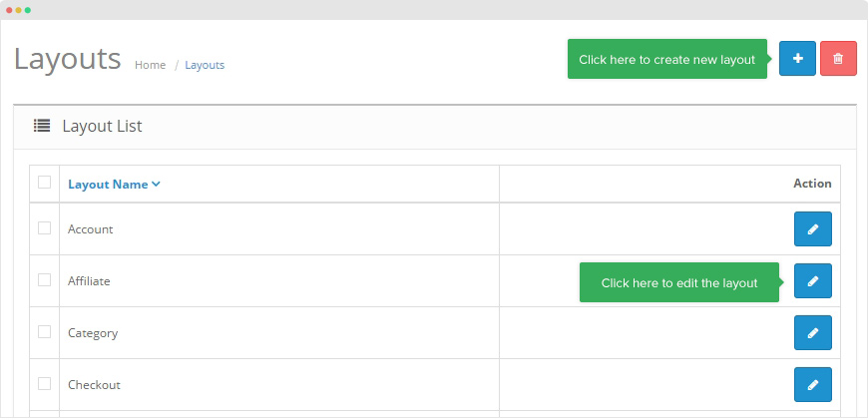Image resolution: width=868 pixels, height=420 pixels.
Task: Click the 'create new layout' green tooltip
Action: [x=666, y=60]
